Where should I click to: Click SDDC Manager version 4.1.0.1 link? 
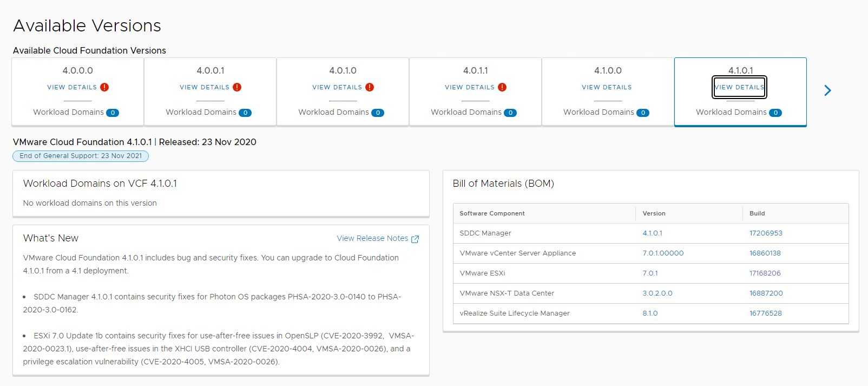pos(652,233)
